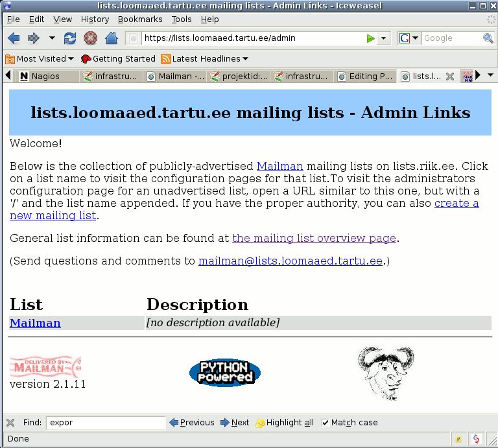Click the Python Powered logo
498x448 pixels.
coord(225,372)
